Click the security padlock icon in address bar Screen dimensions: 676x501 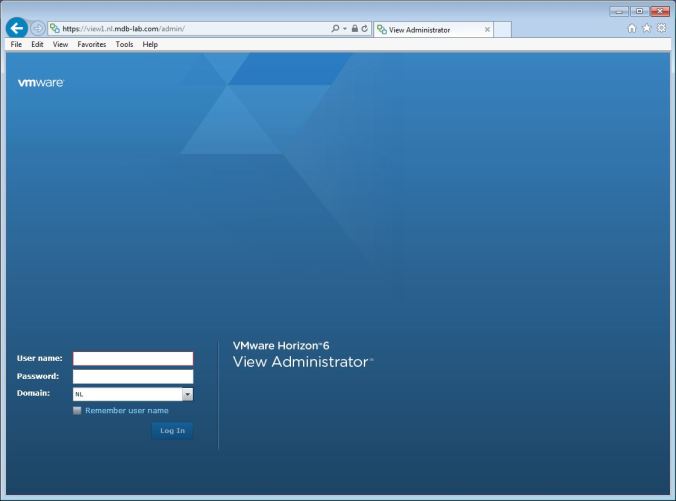tap(354, 29)
